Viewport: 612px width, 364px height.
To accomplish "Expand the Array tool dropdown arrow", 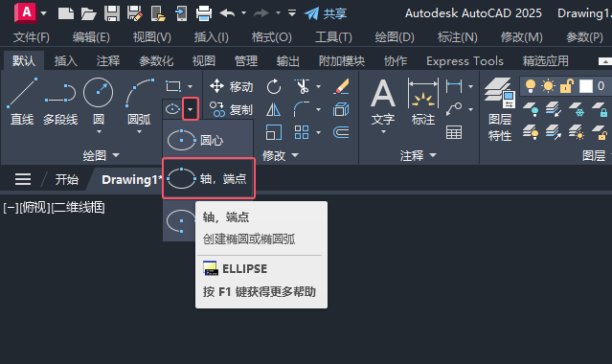I will pyautogui.click(x=319, y=132).
